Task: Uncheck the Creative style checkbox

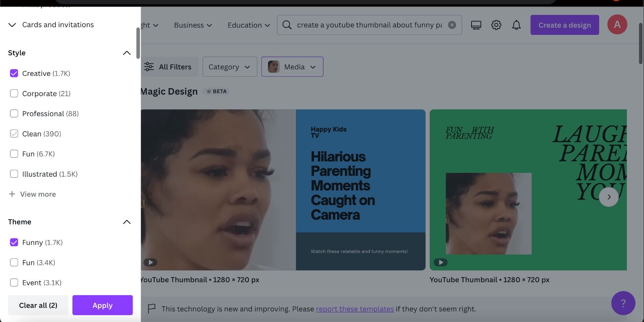Action: (14, 73)
